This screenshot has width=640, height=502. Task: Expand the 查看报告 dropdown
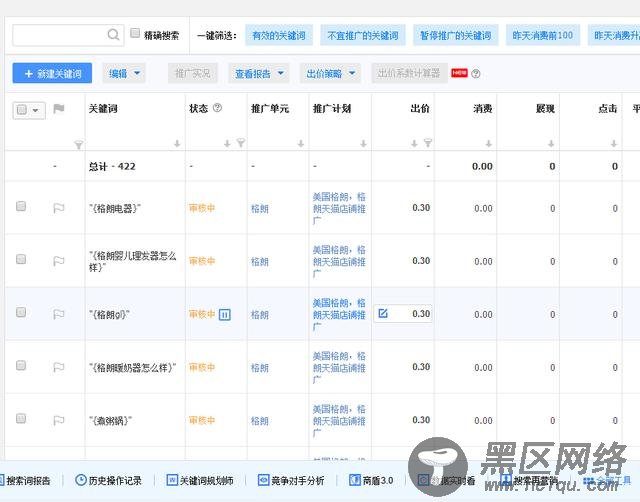click(259, 73)
